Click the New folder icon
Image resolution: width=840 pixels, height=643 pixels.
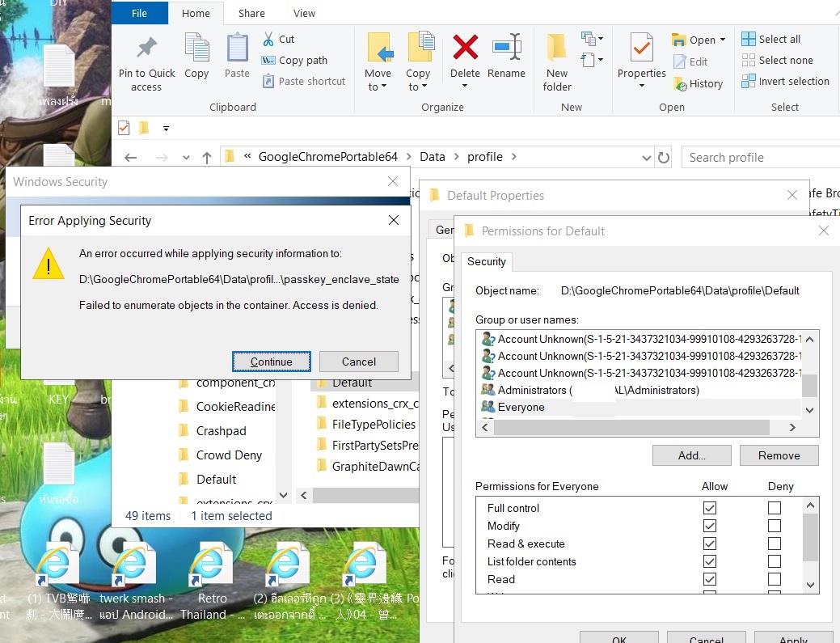tap(556, 47)
